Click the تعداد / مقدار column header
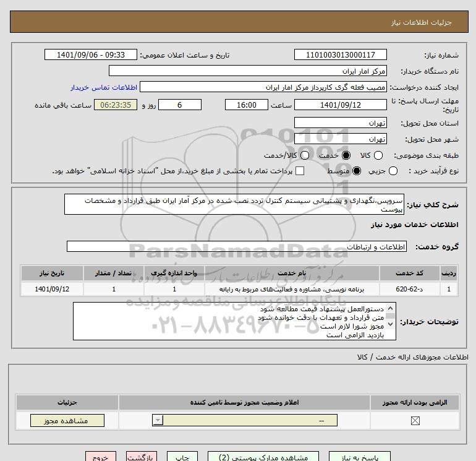Viewport: 476px width, 461px height. tap(114, 273)
